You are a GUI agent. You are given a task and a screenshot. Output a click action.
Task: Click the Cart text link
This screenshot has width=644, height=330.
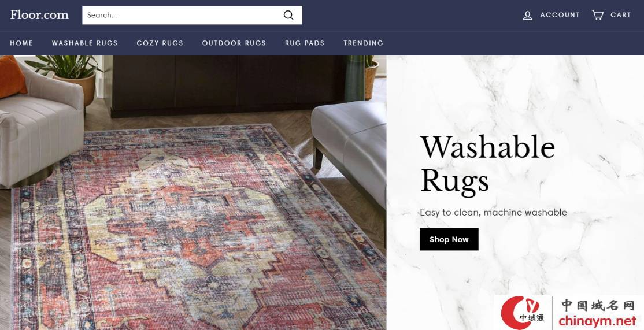[620, 15]
